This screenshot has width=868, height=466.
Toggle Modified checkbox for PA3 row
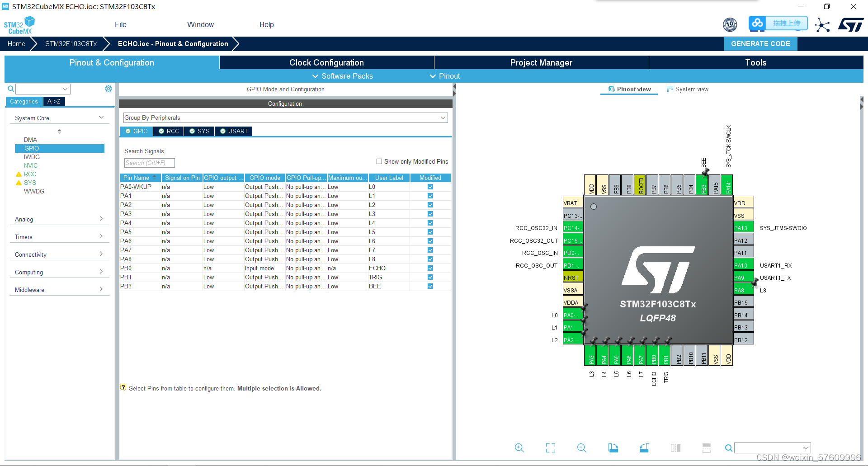coord(430,214)
